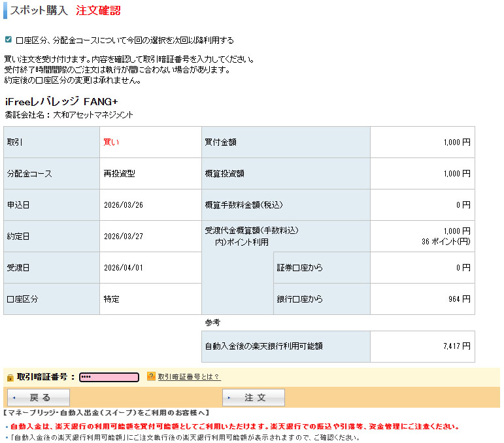The image size is (504, 443).
Task: Click the 964 円 bank account amount
Action: click(x=460, y=299)
